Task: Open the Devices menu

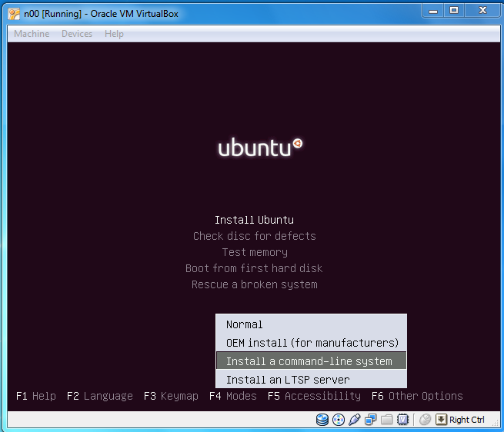Action: coord(77,34)
